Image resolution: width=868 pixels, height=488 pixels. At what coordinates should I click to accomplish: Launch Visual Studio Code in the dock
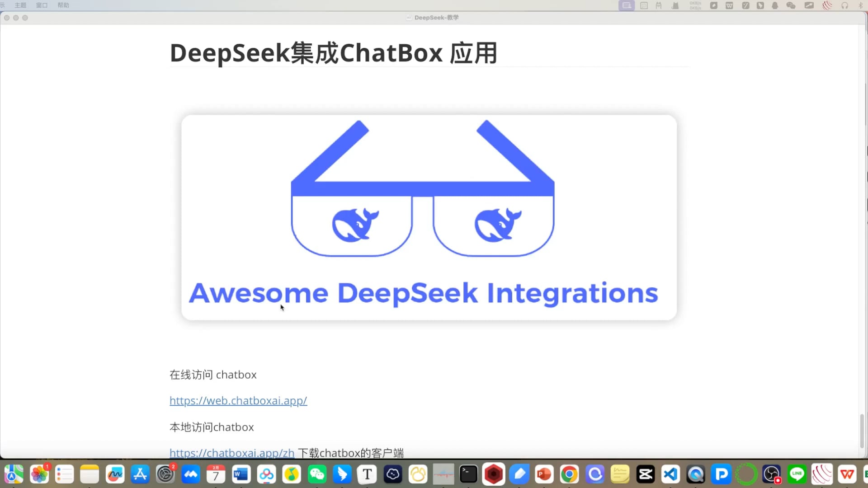click(x=670, y=474)
